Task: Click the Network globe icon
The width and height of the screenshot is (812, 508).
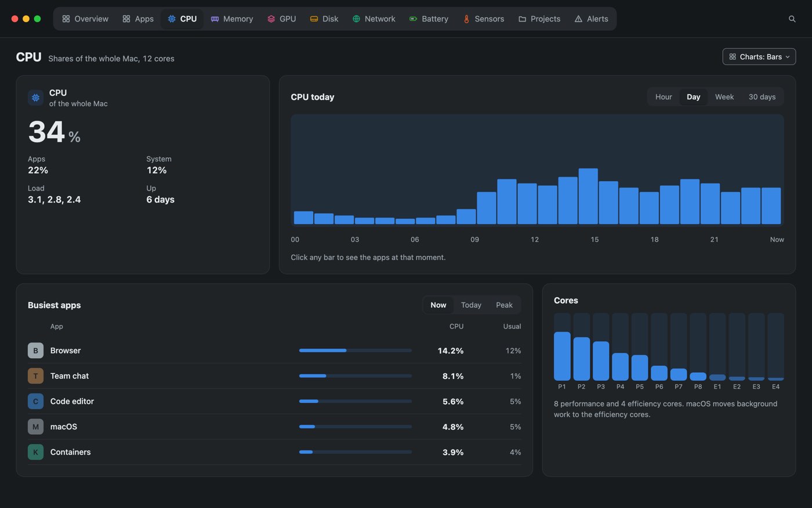Action: [356, 19]
